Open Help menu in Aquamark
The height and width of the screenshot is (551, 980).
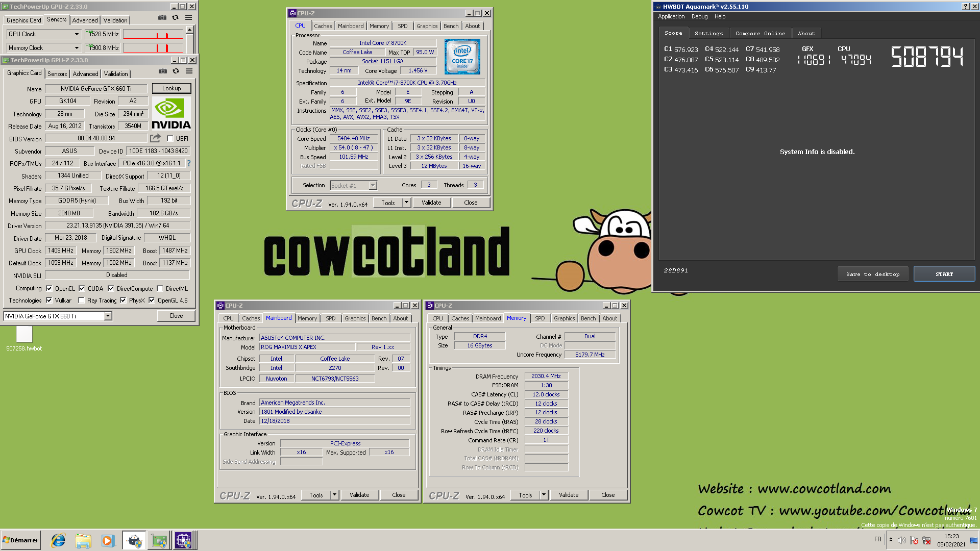click(x=720, y=16)
